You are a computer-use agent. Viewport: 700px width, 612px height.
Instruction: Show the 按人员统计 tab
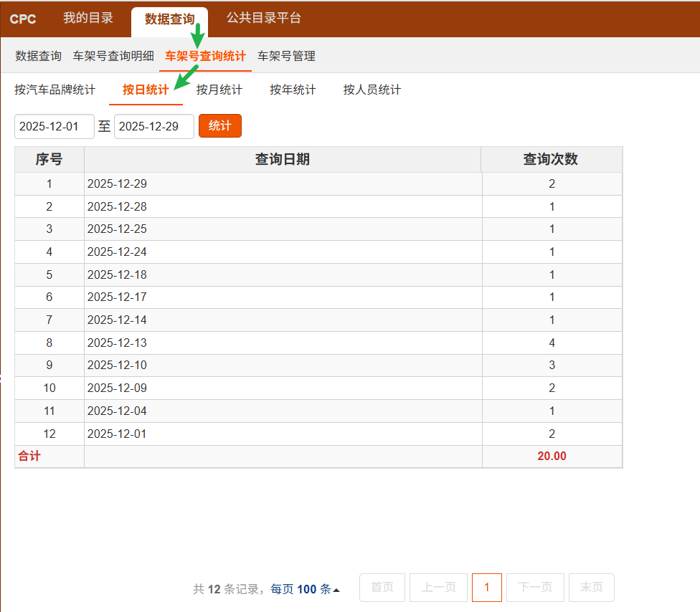click(x=372, y=90)
